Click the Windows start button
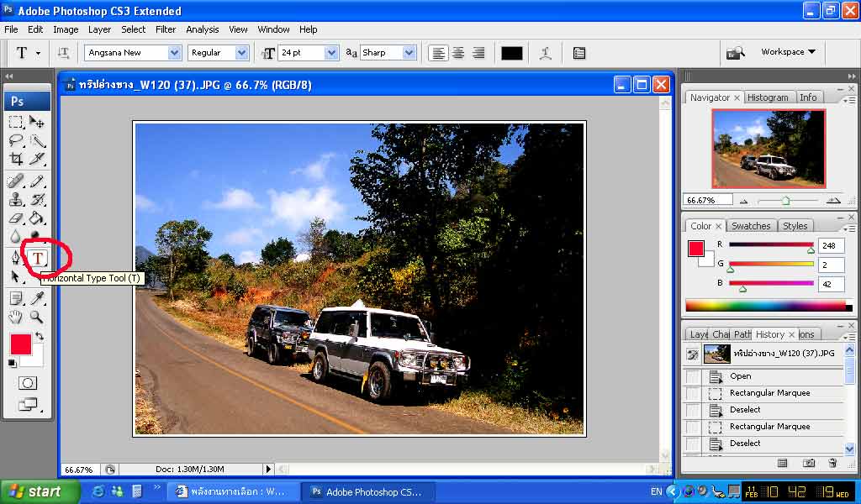The height and width of the screenshot is (504, 861). point(40,491)
